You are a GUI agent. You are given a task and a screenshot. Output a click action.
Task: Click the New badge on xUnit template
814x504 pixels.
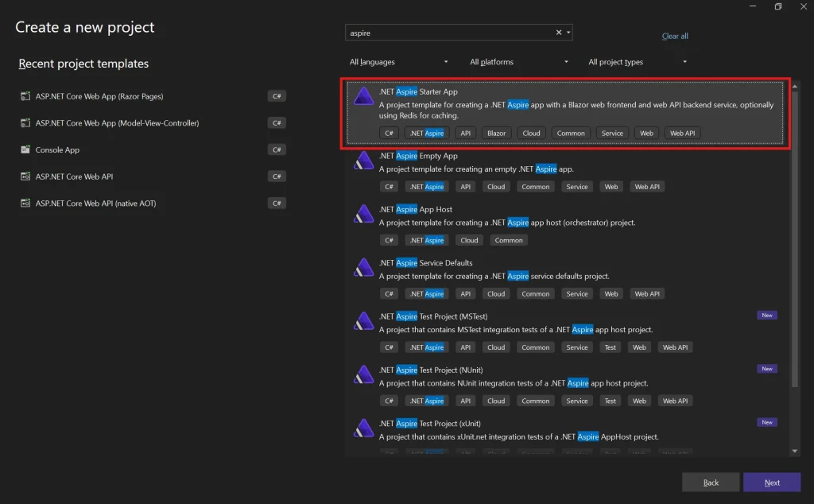coord(767,422)
